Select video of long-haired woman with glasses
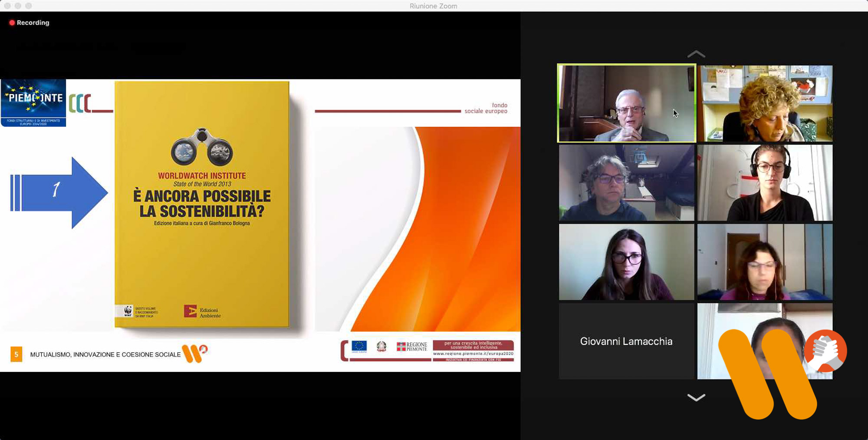Screen dimensions: 868x440 [x=626, y=262]
